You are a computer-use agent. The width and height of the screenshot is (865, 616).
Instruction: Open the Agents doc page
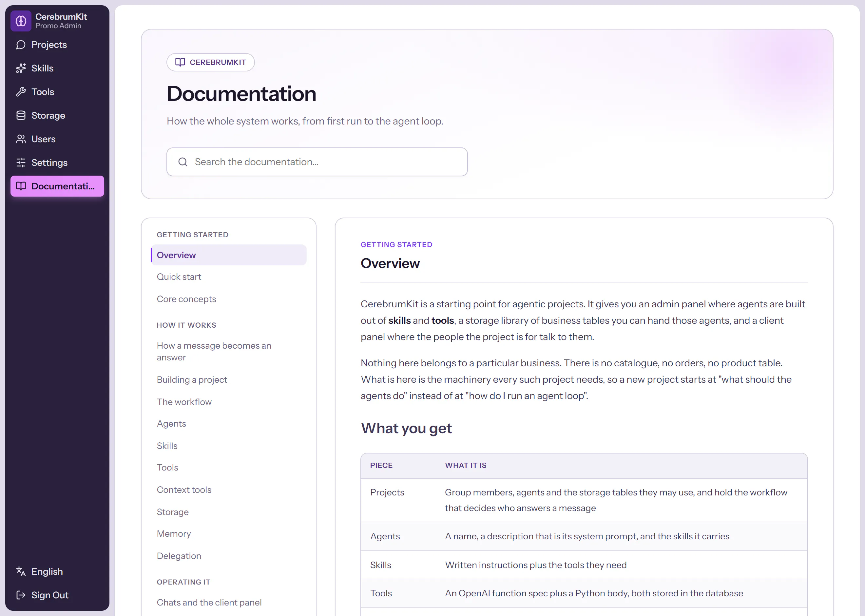(x=229, y=424)
